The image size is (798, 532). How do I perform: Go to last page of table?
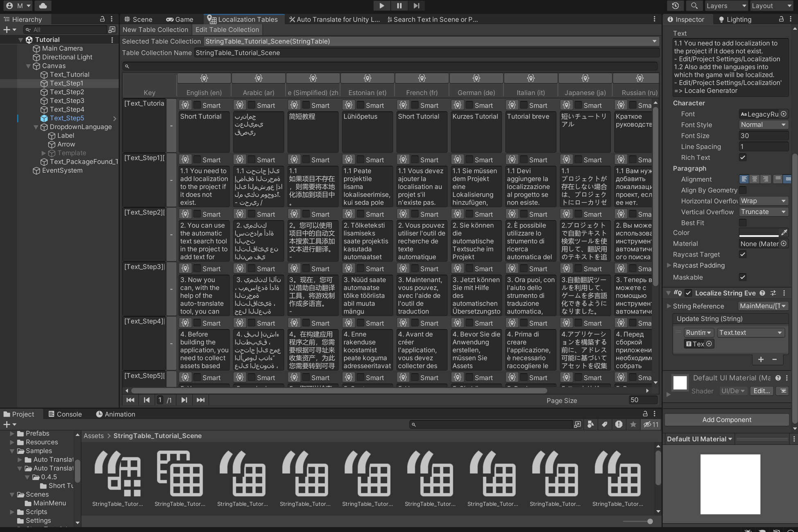[201, 400]
